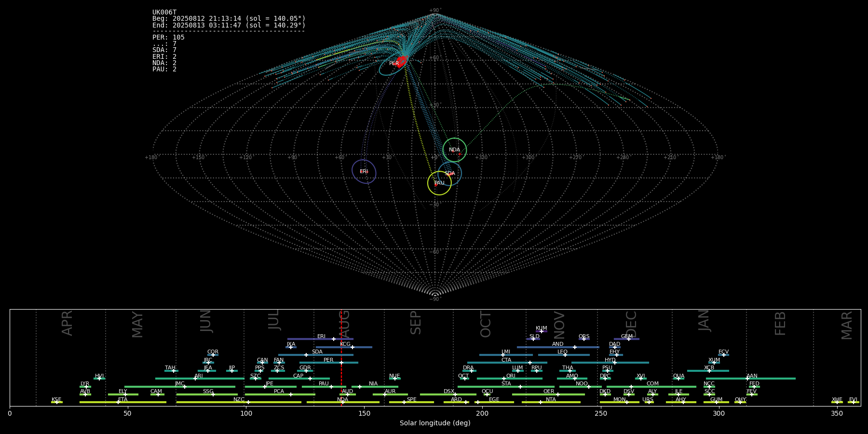Click the OCT month label
Image resolution: width=868 pixels, height=434 pixels.
pyautogui.click(x=486, y=324)
